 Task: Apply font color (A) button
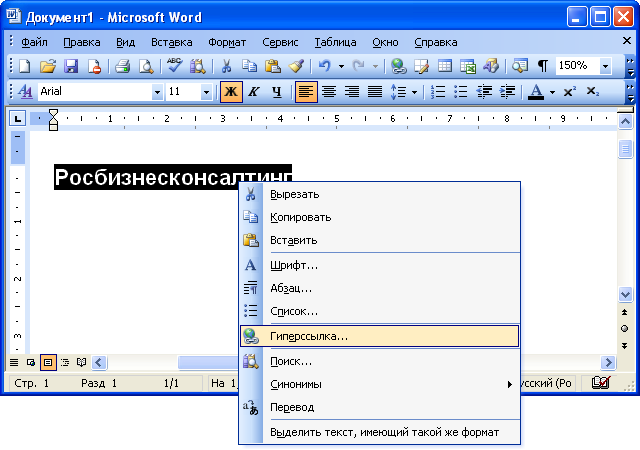tap(536, 91)
